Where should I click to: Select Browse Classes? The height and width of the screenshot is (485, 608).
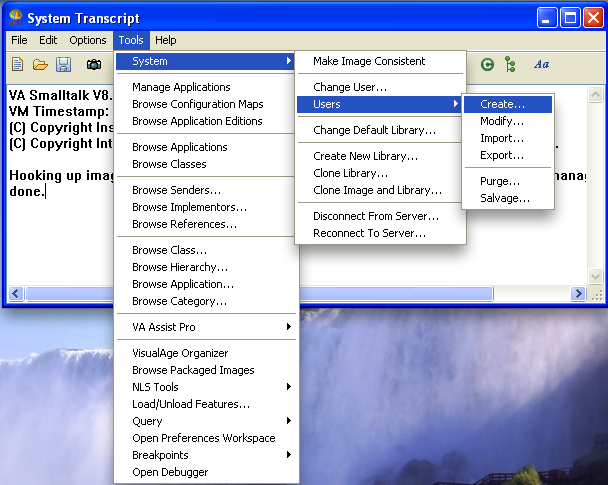(x=206, y=164)
